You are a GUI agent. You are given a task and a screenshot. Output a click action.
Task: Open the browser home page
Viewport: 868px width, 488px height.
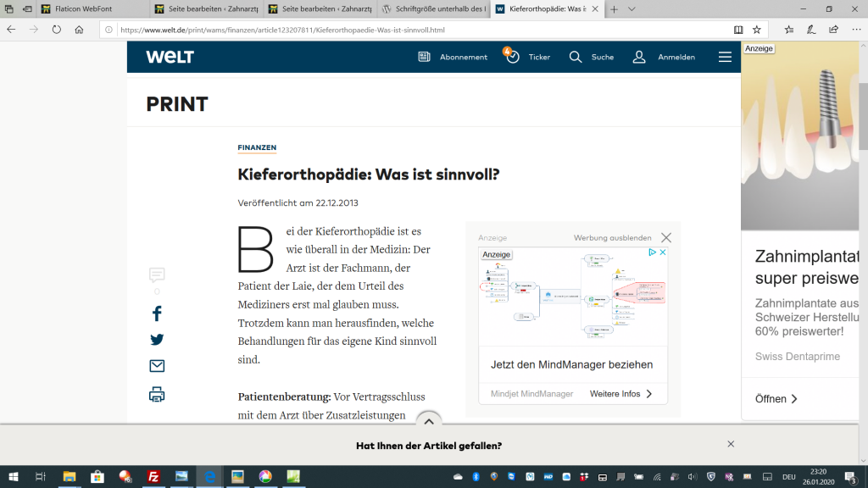tap(79, 30)
